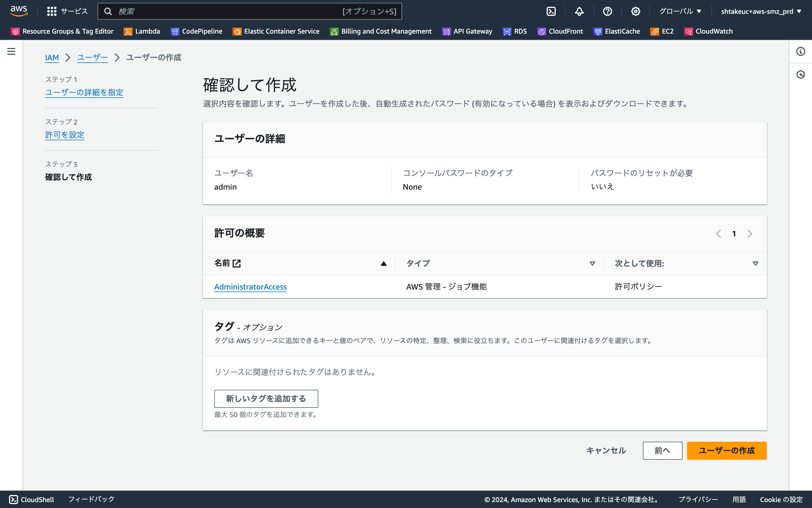Open the hexagon panel icon on right

point(801,74)
